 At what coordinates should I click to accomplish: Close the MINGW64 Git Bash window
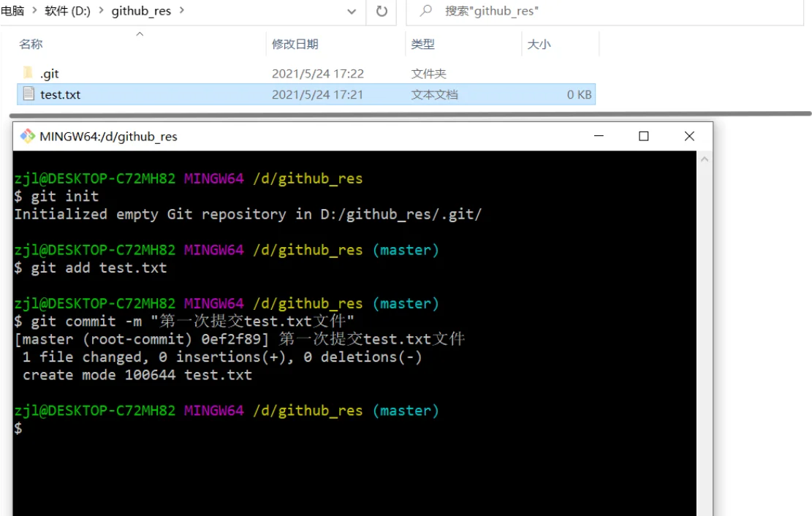click(689, 136)
